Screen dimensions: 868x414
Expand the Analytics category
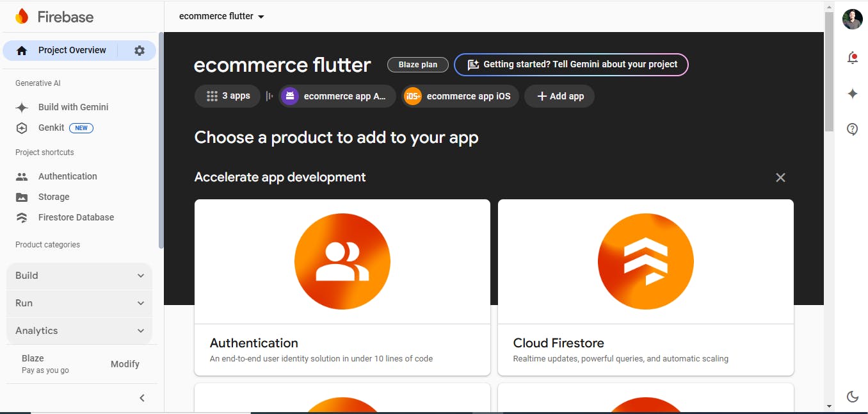coord(79,331)
